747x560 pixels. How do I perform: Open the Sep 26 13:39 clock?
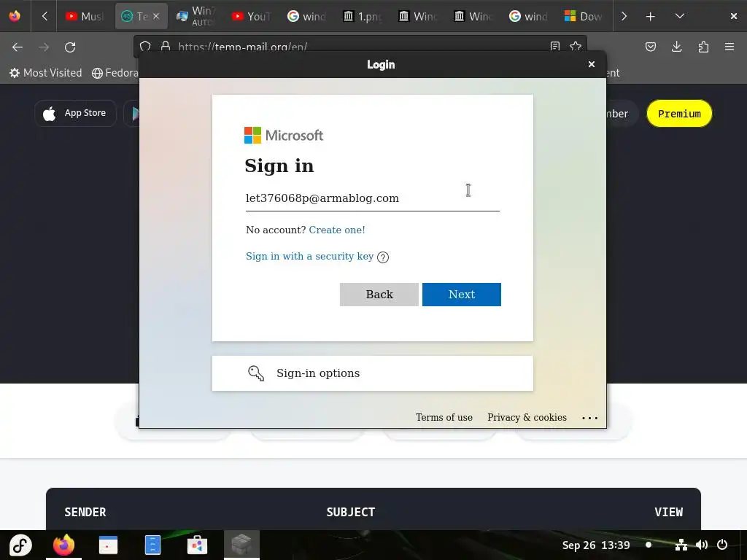click(595, 545)
